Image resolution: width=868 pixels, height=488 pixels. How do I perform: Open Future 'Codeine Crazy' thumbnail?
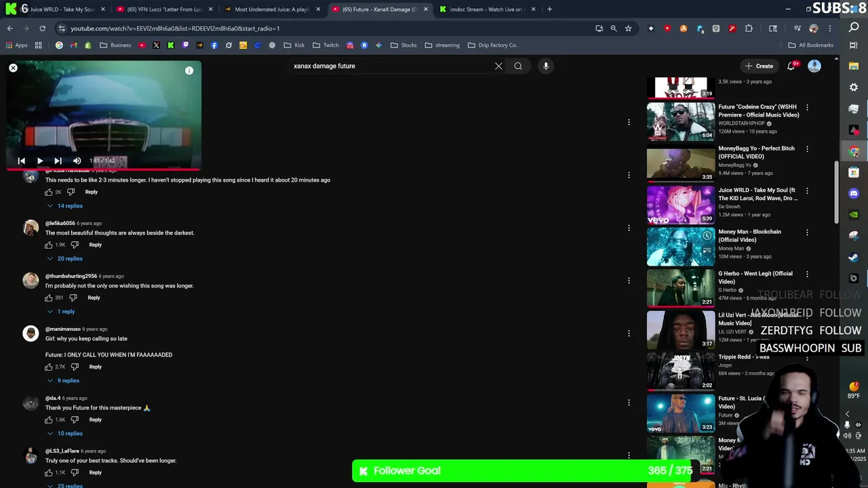(x=680, y=121)
